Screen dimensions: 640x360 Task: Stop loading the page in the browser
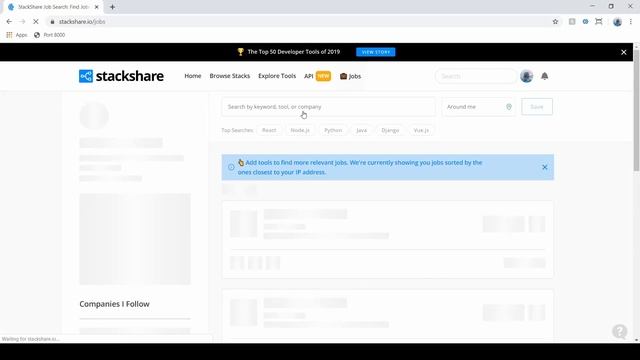tap(36, 22)
